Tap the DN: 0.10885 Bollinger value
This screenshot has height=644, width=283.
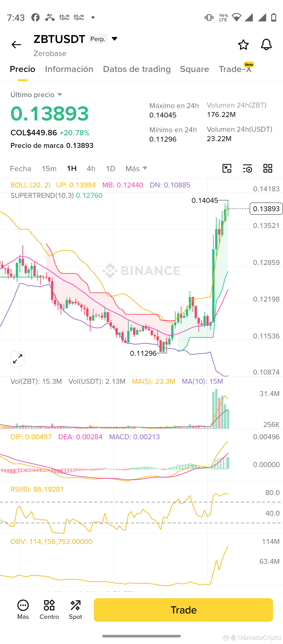coord(170,185)
